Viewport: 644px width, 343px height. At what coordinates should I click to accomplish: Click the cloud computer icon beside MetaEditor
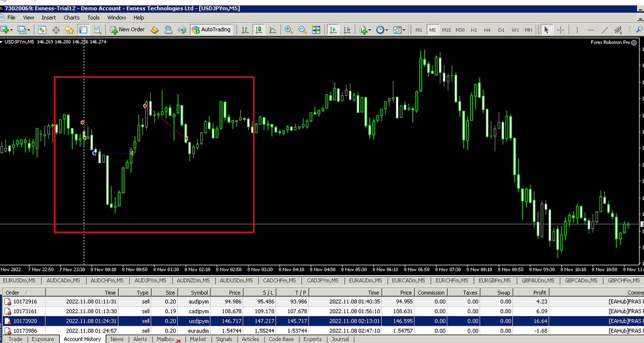[x=168, y=30]
